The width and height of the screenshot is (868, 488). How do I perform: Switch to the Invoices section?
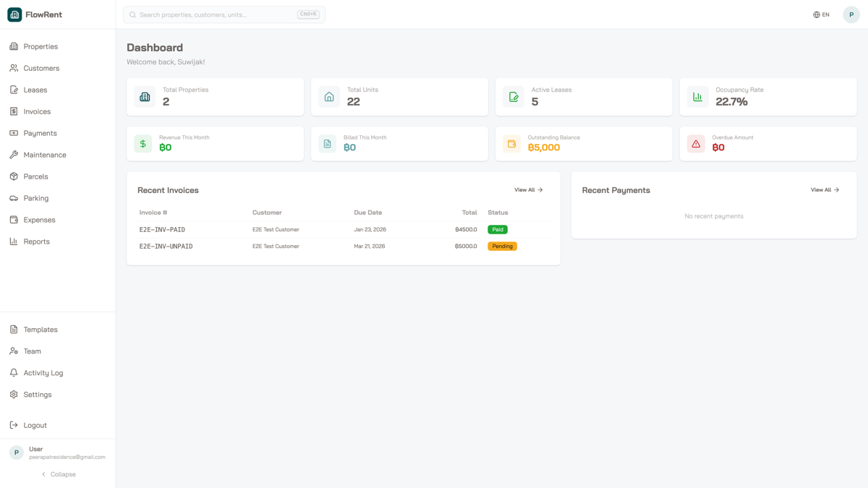pos(13,111)
